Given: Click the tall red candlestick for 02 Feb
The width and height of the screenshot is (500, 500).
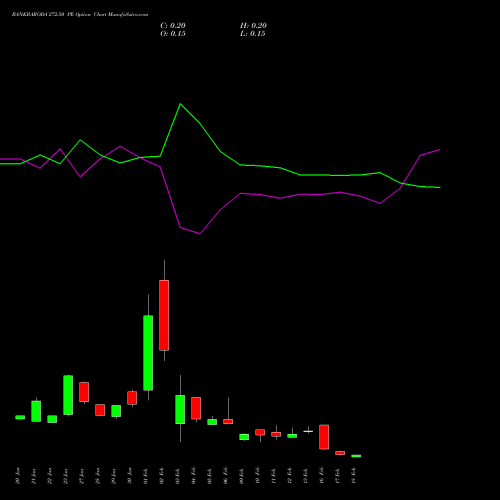Looking at the screenshot, I should coord(164,315).
